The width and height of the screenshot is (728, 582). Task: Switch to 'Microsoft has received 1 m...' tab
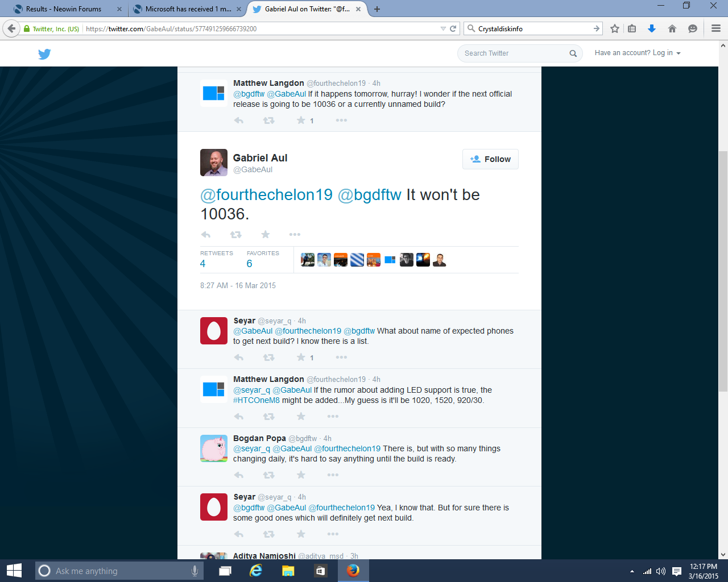coord(188,9)
